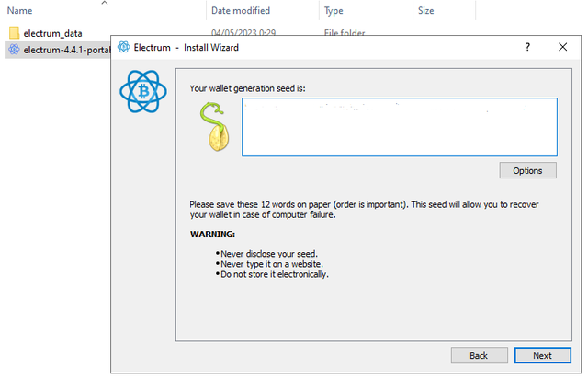Close the Electrum Install Wizard dialog

562,47
